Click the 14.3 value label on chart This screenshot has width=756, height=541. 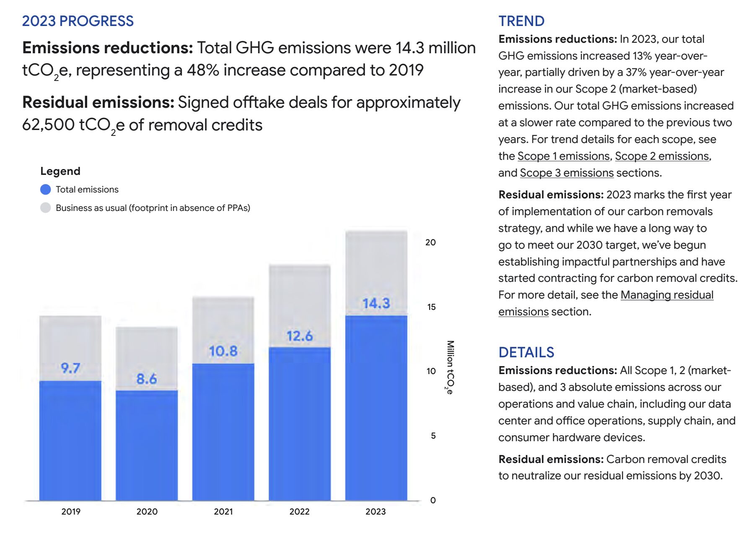376,303
